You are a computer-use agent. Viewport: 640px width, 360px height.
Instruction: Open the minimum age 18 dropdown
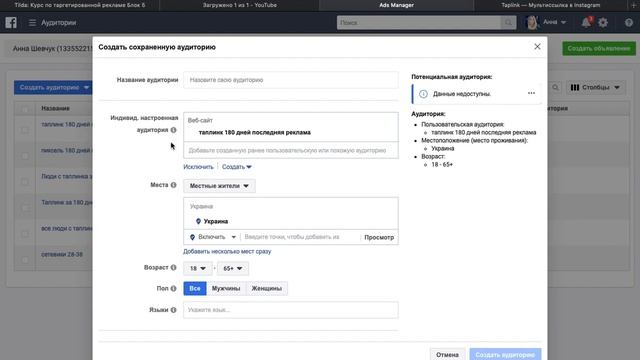click(x=198, y=268)
